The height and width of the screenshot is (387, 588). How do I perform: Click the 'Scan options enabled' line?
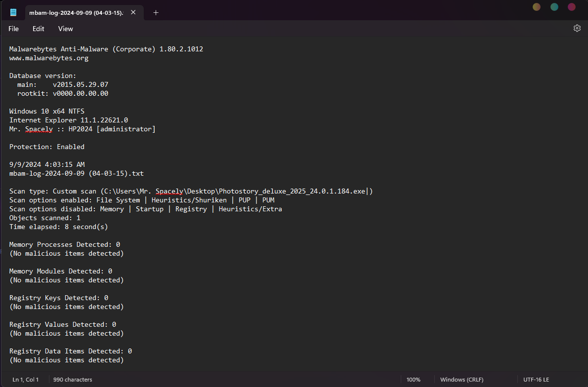142,200
